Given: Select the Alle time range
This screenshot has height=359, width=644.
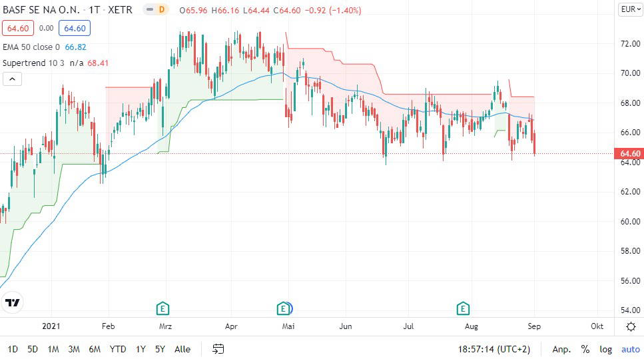Looking at the screenshot, I should (182, 349).
